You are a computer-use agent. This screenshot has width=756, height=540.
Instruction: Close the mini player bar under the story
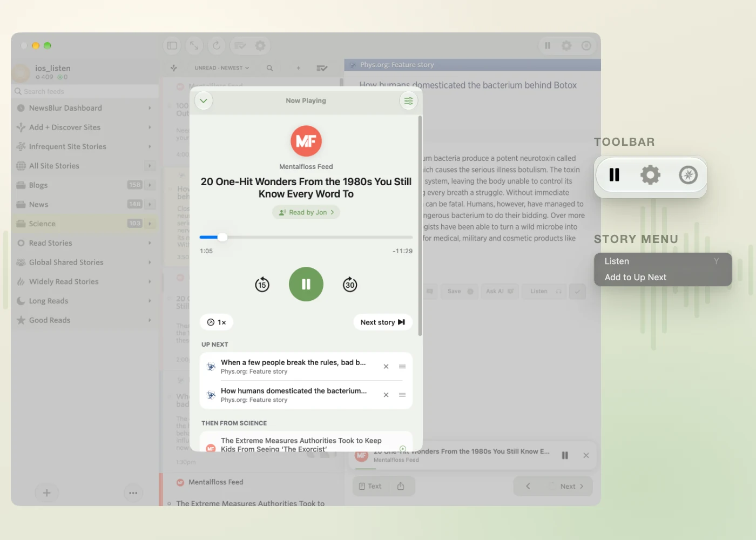pos(586,456)
